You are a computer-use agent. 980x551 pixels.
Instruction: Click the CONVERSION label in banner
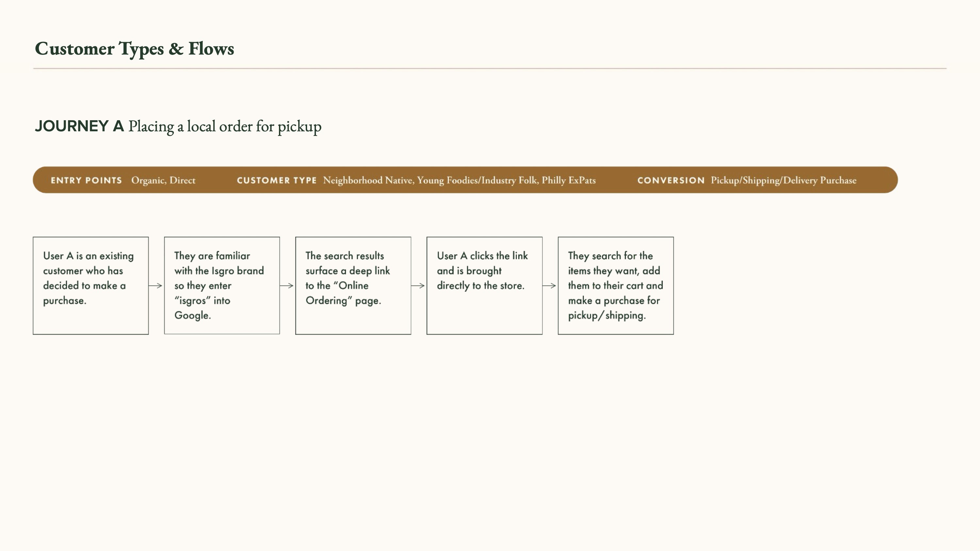(x=671, y=180)
